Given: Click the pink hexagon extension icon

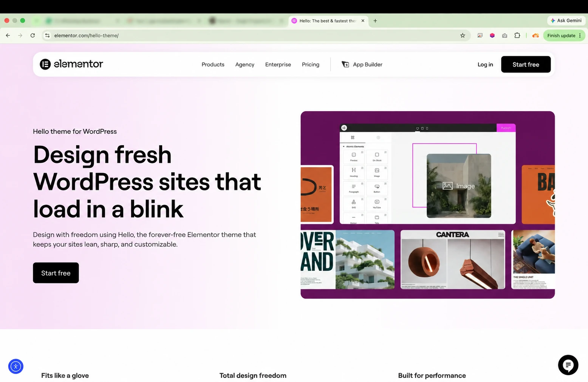Looking at the screenshot, I should 492,36.
